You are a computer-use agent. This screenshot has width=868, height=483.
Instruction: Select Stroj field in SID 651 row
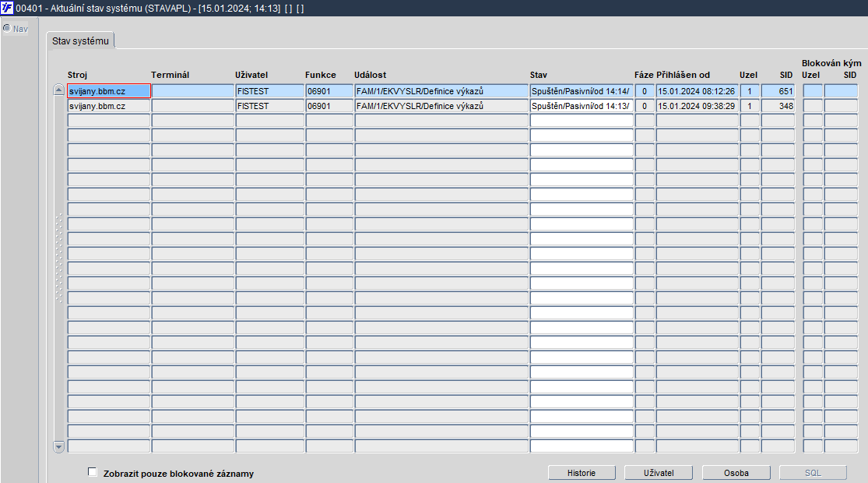tap(109, 91)
